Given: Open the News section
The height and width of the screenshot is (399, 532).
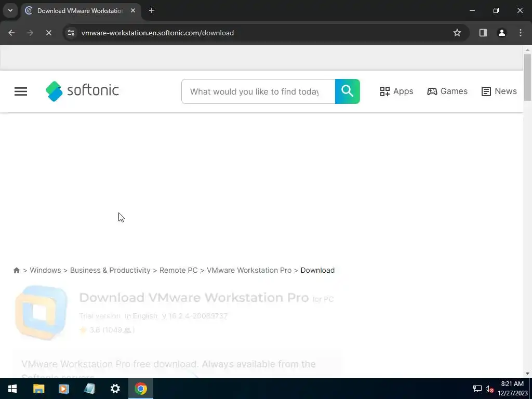Looking at the screenshot, I should pos(499,91).
